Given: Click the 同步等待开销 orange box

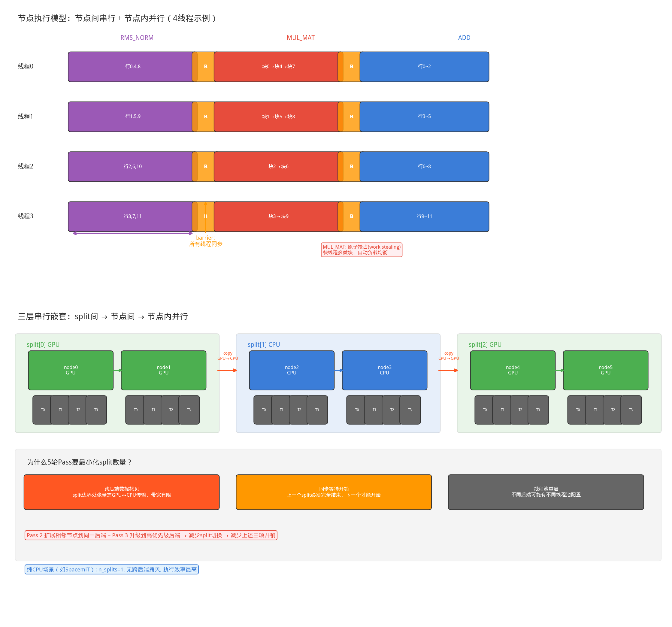Looking at the screenshot, I should [x=334, y=492].
